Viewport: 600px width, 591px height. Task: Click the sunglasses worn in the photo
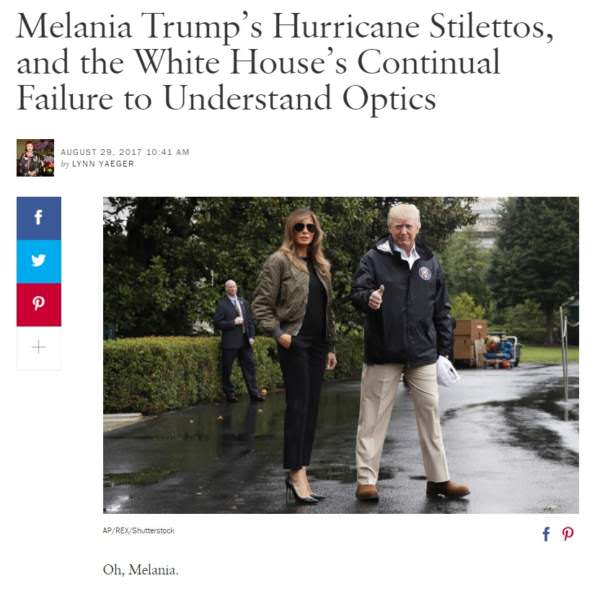click(303, 228)
